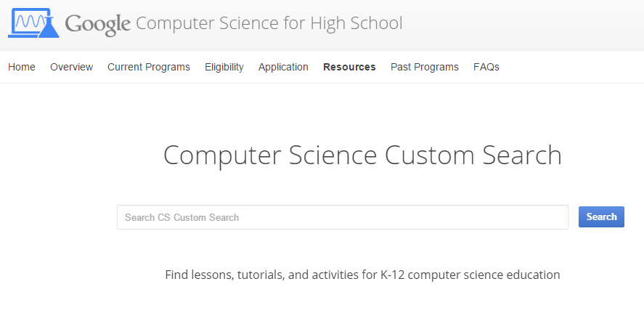Click 'High School' text in the header title

356,23
